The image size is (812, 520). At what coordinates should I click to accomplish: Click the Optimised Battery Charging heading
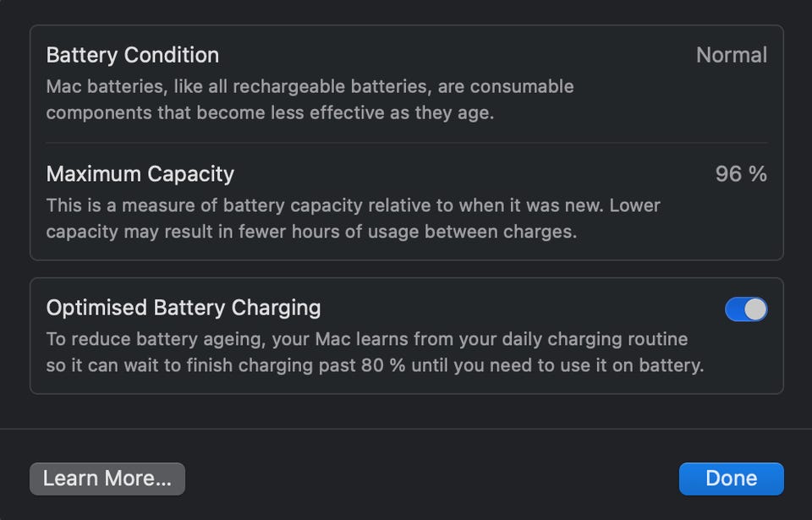tap(184, 308)
